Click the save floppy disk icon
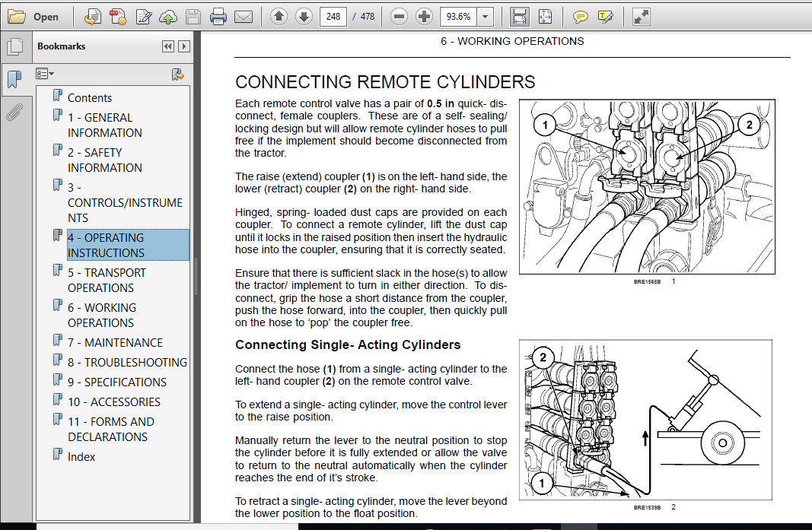The image size is (812, 530). click(193, 17)
